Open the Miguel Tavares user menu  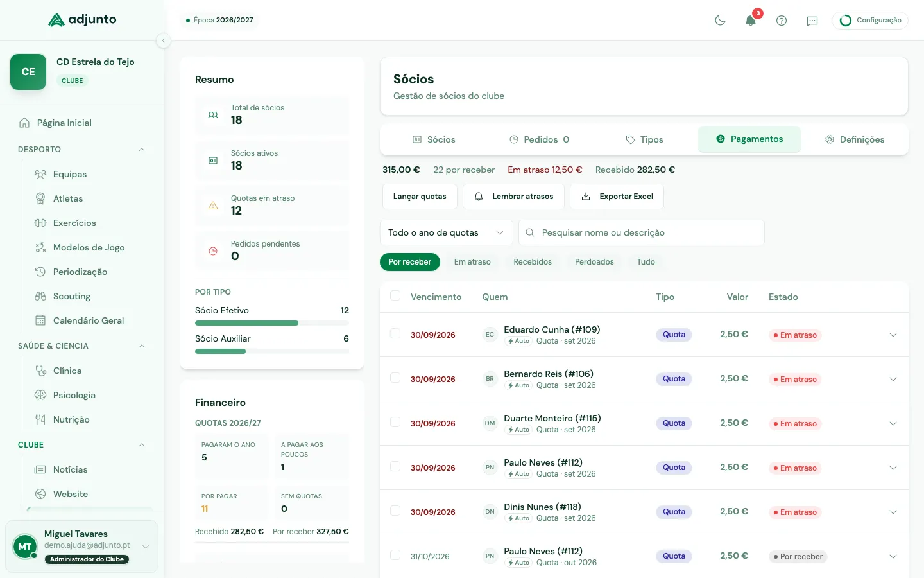coord(81,547)
